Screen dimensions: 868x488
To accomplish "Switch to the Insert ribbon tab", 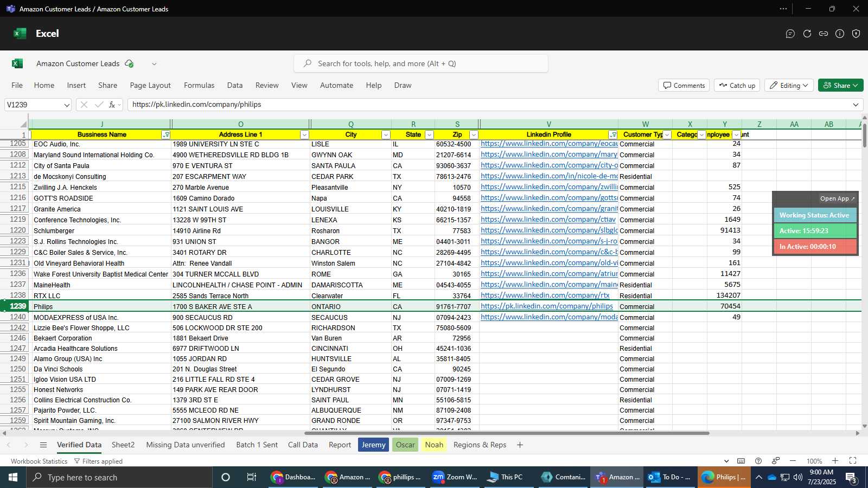I will (76, 85).
